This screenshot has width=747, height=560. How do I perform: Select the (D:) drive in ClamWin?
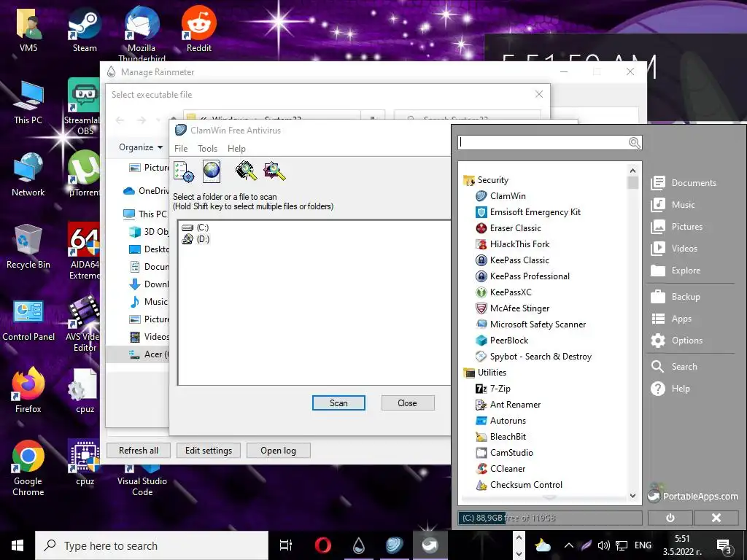196,239
